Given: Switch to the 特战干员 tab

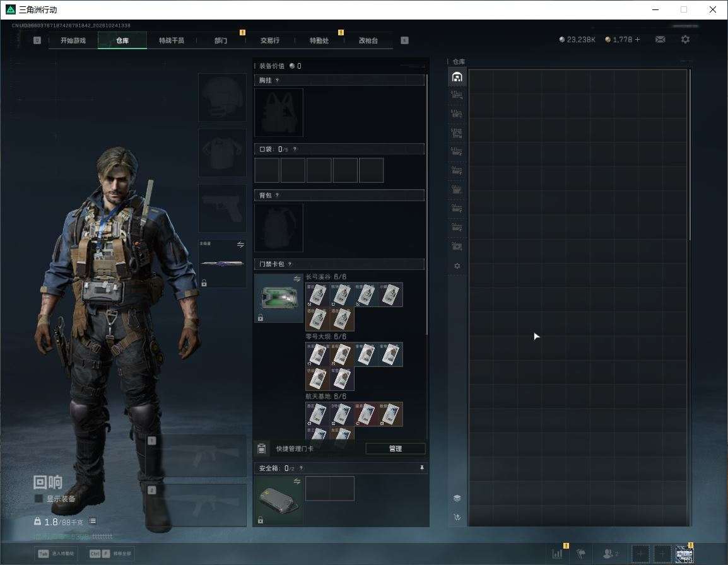Looking at the screenshot, I should (172, 40).
